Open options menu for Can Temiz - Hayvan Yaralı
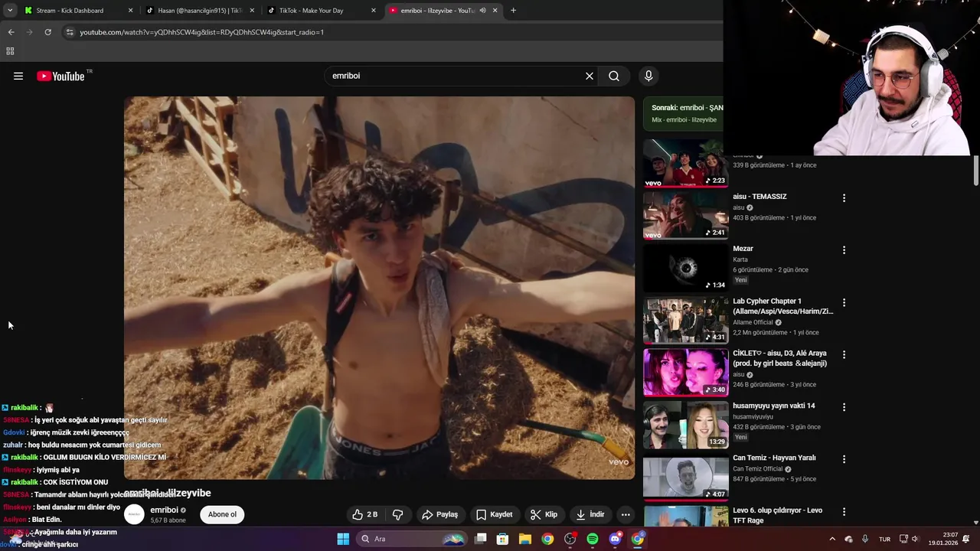Image resolution: width=980 pixels, height=551 pixels. point(844,459)
